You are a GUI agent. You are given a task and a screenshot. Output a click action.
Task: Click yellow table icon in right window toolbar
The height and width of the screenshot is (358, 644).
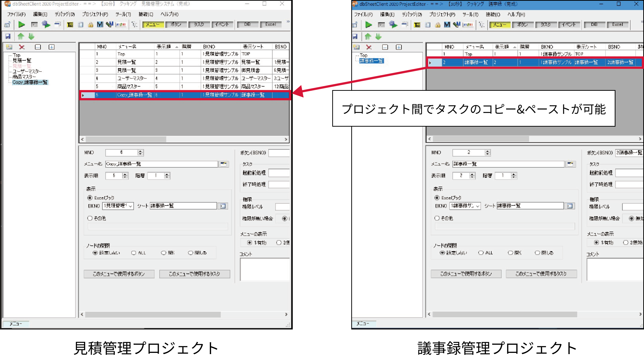[417, 25]
